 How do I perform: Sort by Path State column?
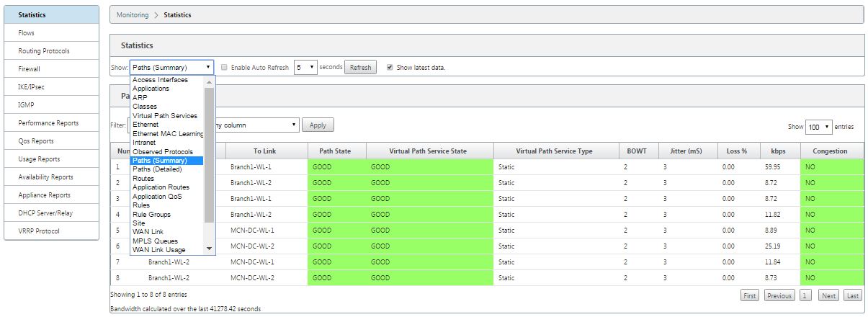[337, 151]
